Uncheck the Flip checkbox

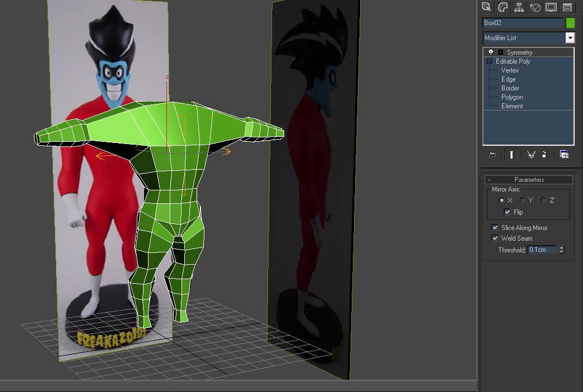point(507,212)
